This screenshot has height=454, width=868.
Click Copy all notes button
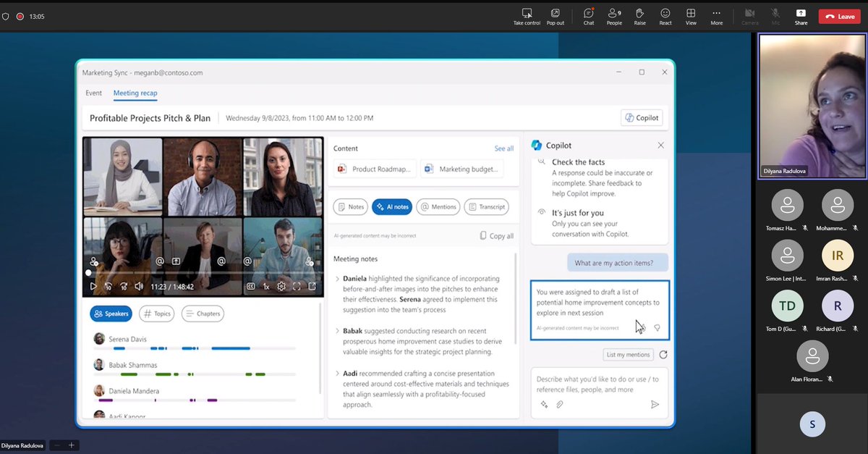(496, 236)
